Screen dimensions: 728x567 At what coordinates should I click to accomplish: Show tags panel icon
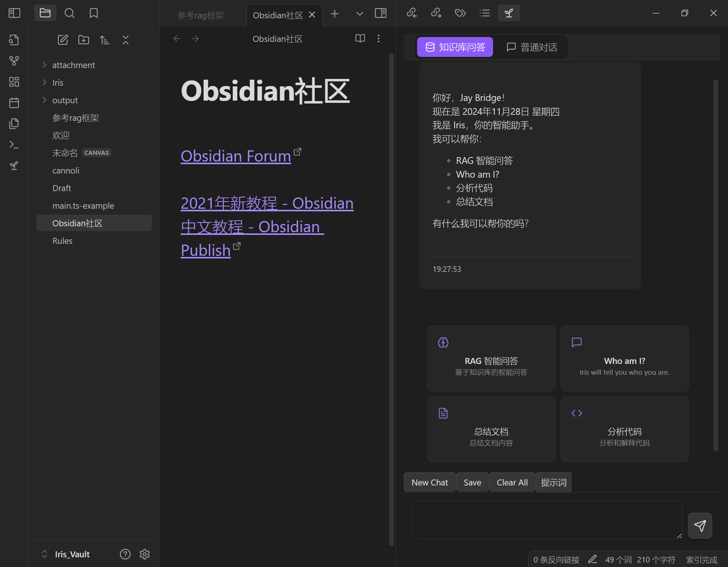(x=461, y=13)
